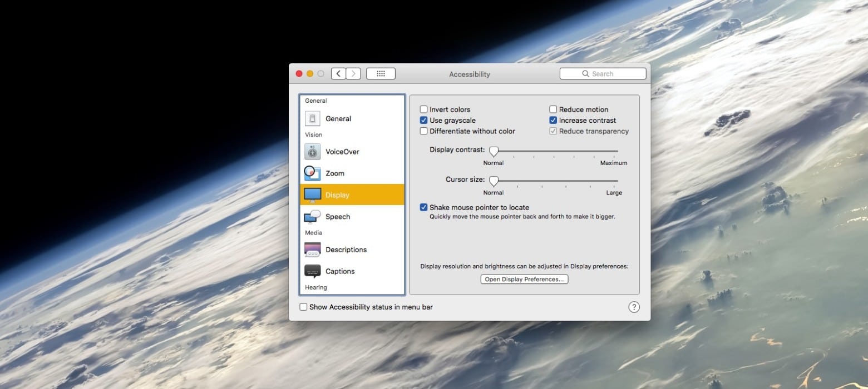Minimize the window with yellow button

(310, 73)
